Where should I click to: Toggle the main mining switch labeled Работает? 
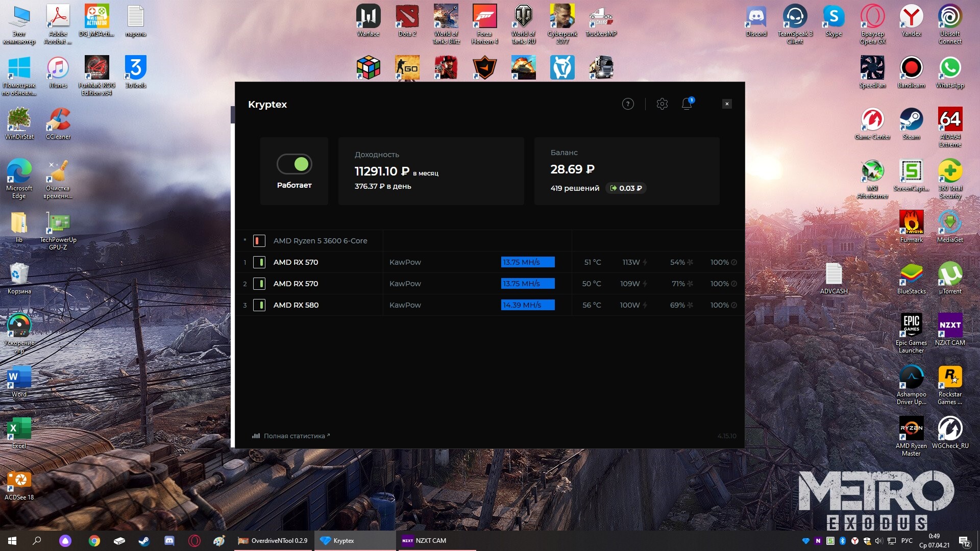point(295,164)
